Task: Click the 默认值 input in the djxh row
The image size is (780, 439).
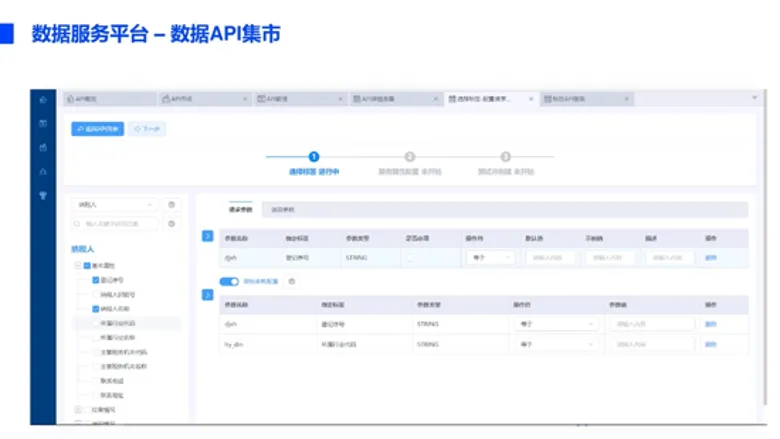Action: click(x=550, y=258)
